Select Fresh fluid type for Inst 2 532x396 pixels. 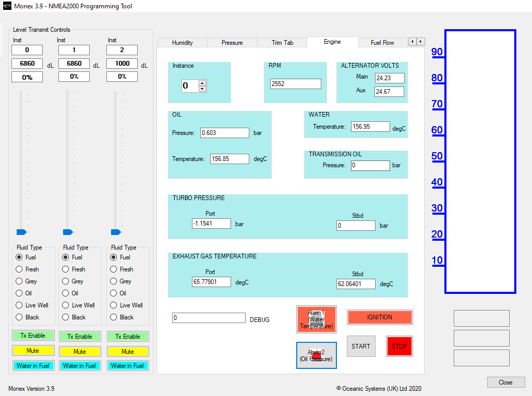coord(122,269)
